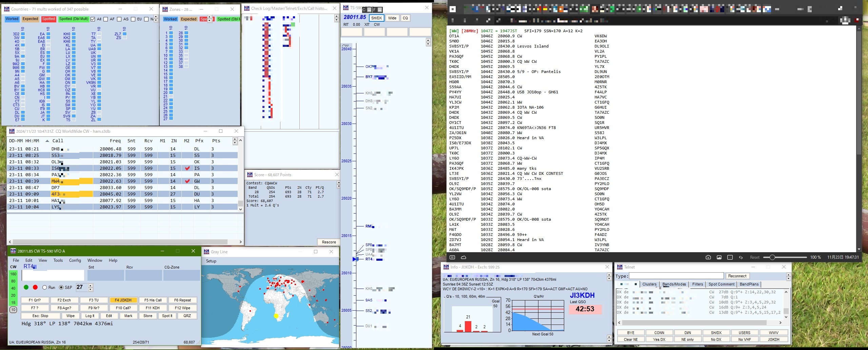This screenshot has height=350, width=868.
Task: Click the red M2 checkmark on IS row
Action: click(187, 168)
